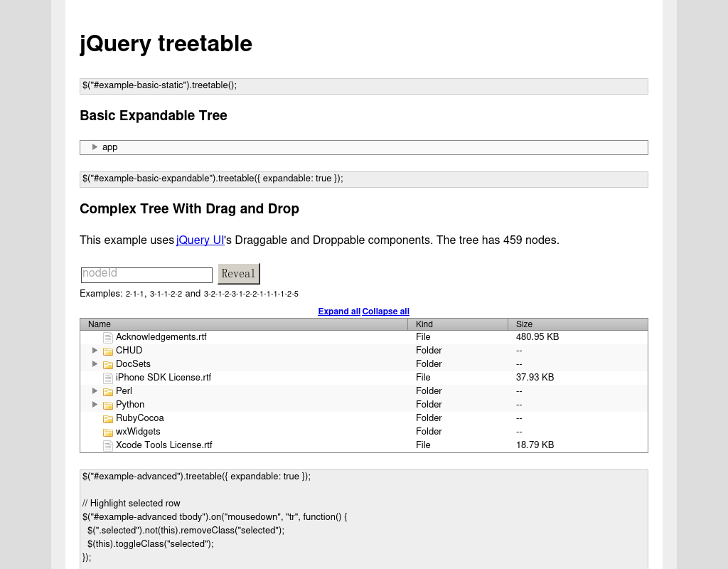Click inside the nodeId input field
This screenshot has height=569, width=728.
[x=146, y=275]
